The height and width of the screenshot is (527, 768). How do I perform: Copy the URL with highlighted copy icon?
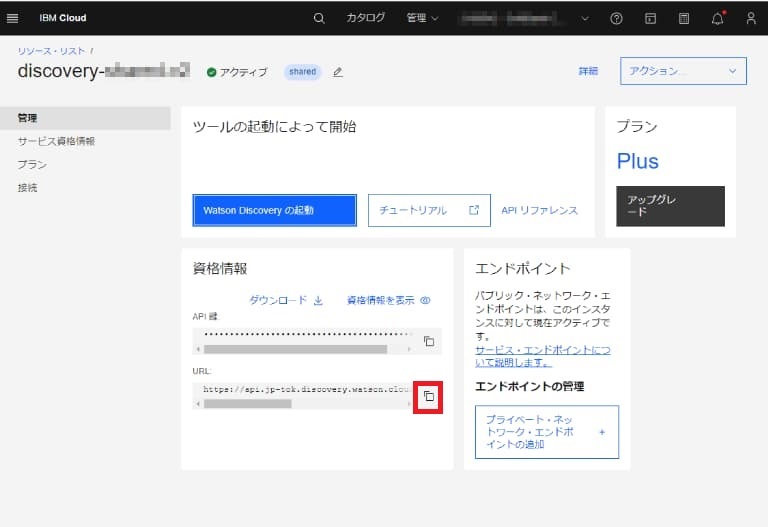point(428,396)
